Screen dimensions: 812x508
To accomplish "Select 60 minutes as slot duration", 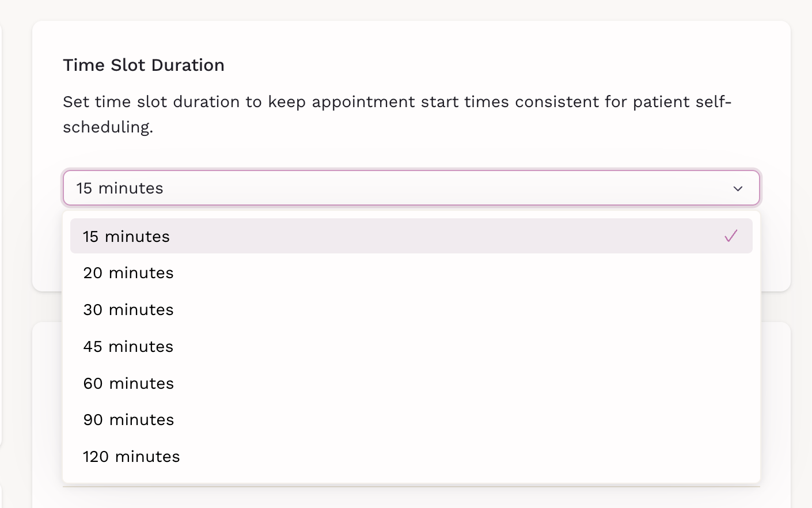I will pyautogui.click(x=128, y=384).
